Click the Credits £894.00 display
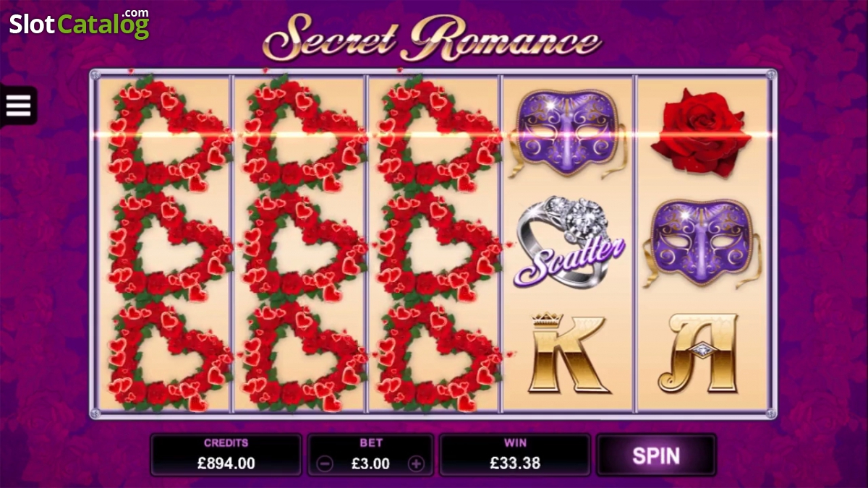Image resolution: width=868 pixels, height=488 pixels. [226, 455]
